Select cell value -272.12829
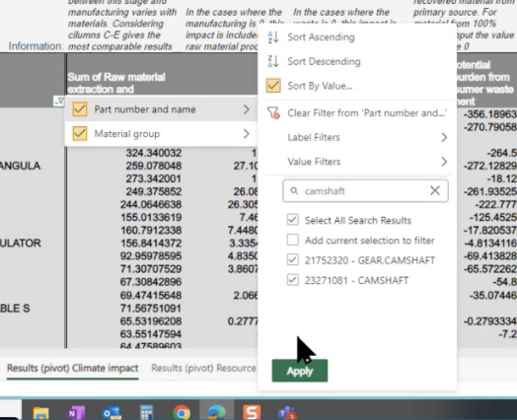This screenshot has height=420, width=517. click(490, 166)
